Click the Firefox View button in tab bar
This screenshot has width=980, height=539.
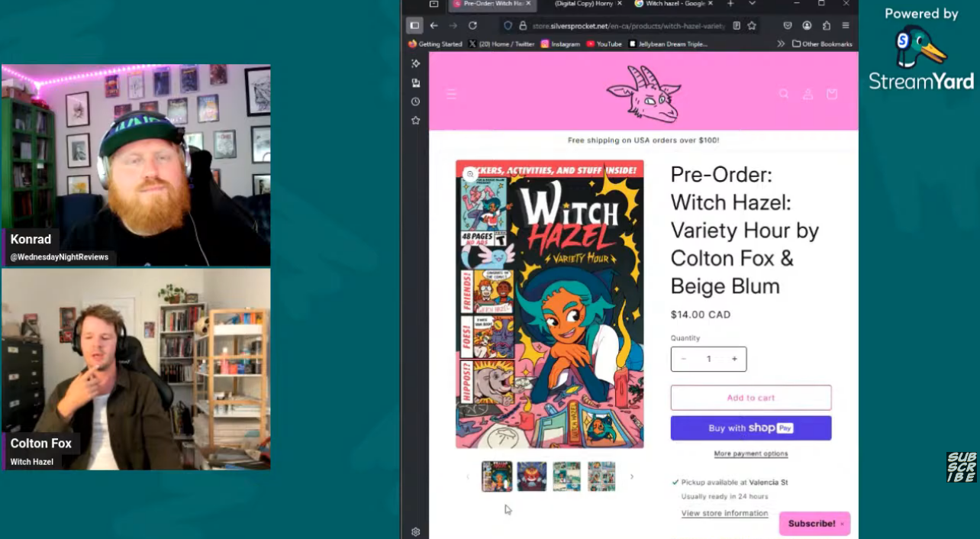tap(434, 4)
